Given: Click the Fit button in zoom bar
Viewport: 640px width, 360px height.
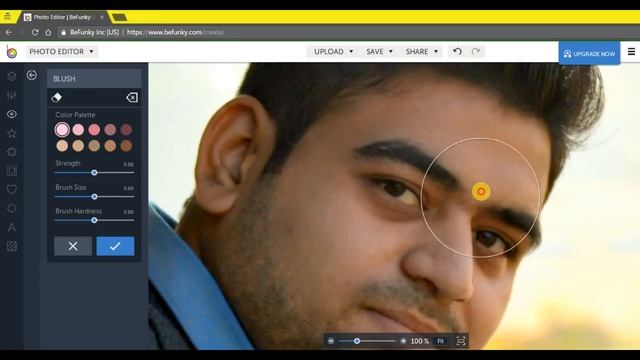Looking at the screenshot, I should [x=440, y=341].
